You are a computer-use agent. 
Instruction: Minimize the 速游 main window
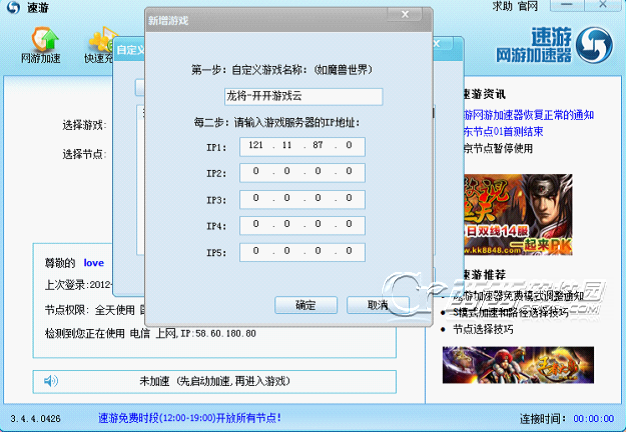567,5
